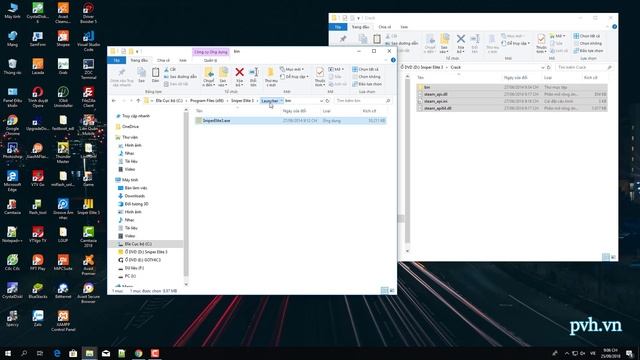Open Dễ truy cập dropdown in bin window

(294, 77)
